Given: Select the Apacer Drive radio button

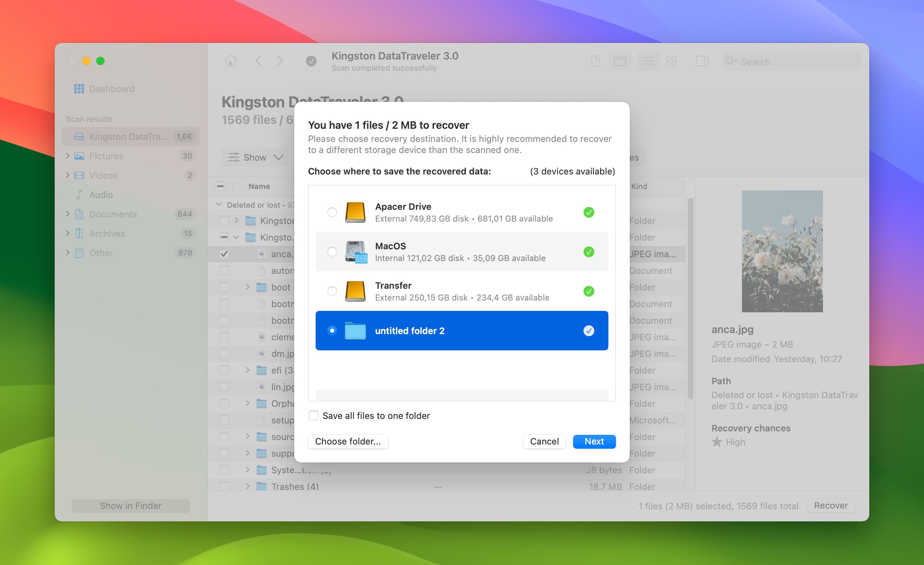Looking at the screenshot, I should pos(332,212).
